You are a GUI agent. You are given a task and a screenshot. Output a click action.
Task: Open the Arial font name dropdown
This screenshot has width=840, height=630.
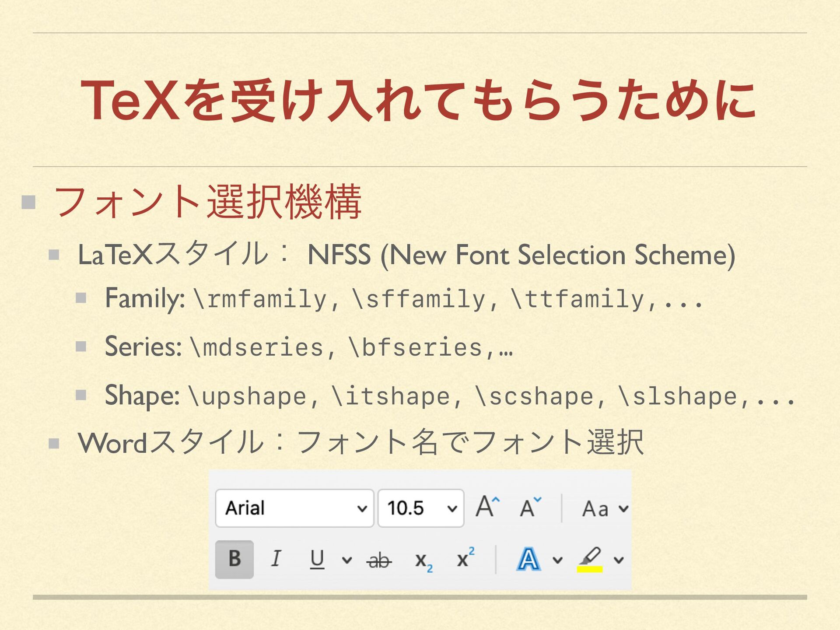tap(362, 508)
